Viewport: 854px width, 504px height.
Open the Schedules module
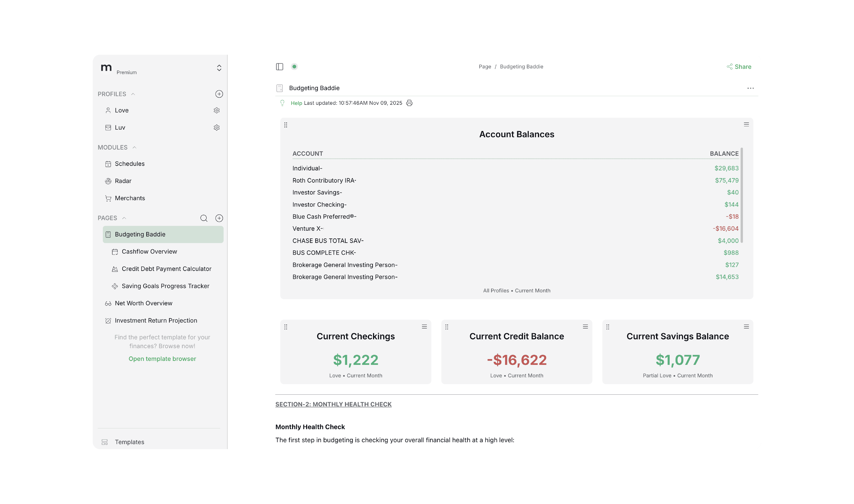click(x=130, y=164)
